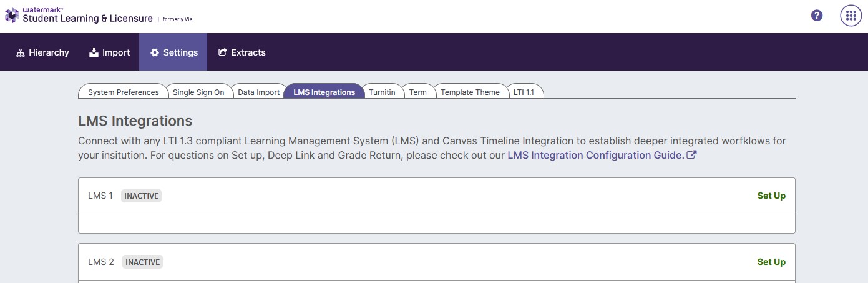
Task: Open the Template Theme tab
Action: pos(470,92)
